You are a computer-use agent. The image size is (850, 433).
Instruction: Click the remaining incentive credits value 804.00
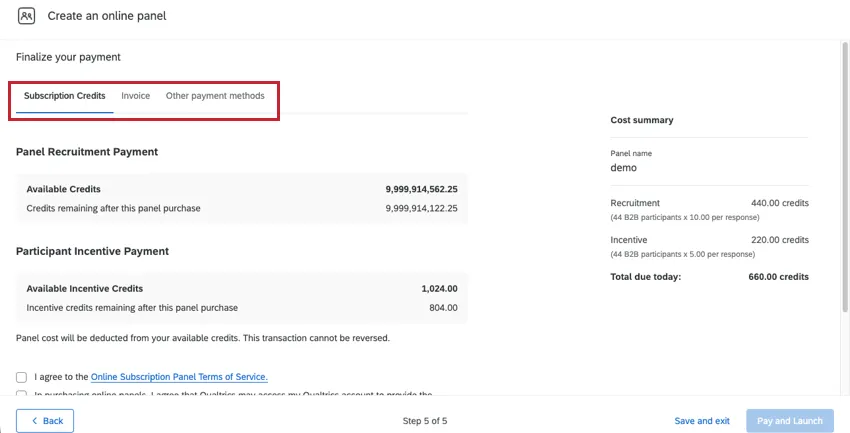pos(443,308)
